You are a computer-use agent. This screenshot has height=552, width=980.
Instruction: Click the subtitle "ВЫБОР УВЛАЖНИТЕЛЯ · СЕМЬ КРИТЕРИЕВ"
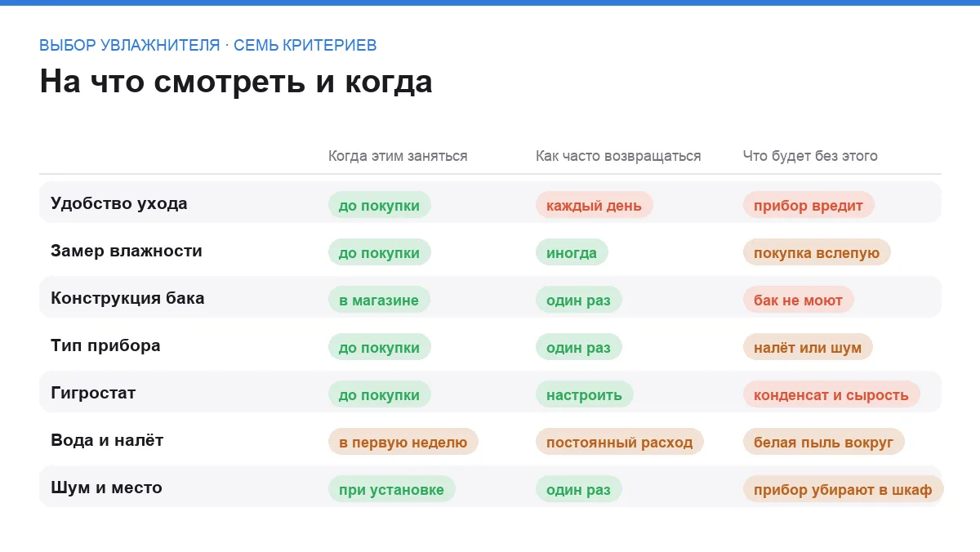coord(208,45)
